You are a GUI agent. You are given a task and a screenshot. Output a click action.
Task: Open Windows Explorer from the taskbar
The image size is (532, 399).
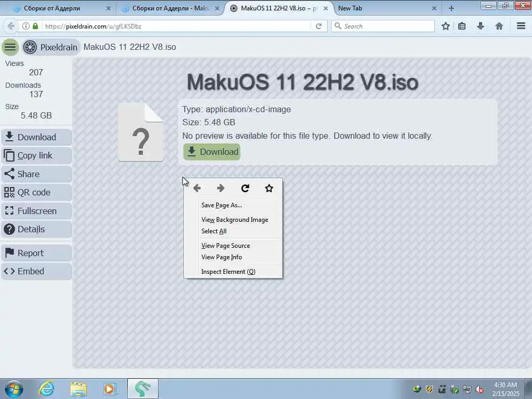[79, 389]
